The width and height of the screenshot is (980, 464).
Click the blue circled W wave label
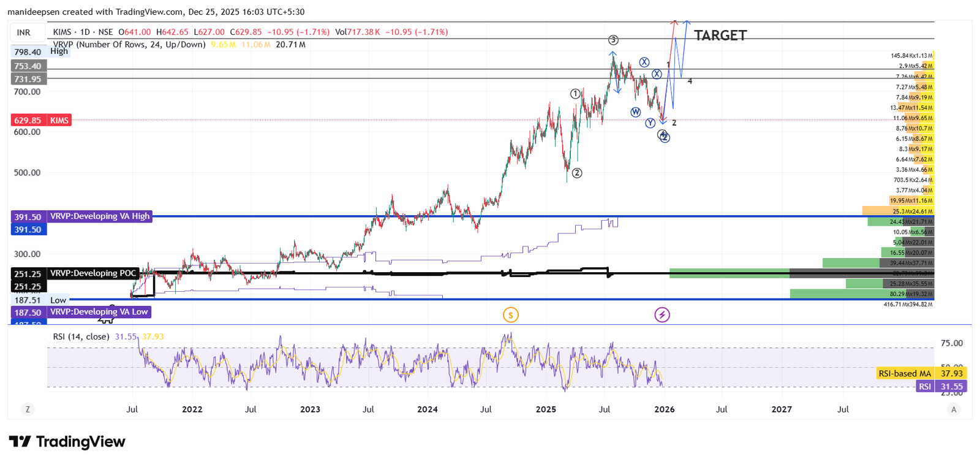tap(636, 112)
